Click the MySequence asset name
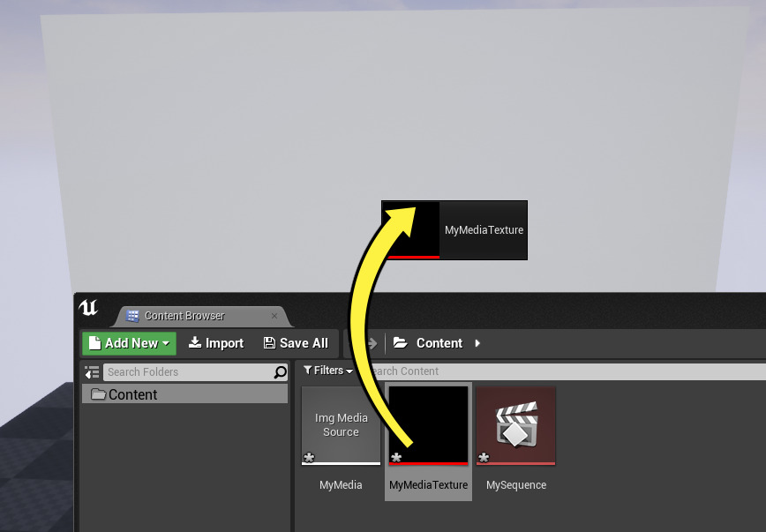Viewport: 766px width, 532px height. coord(516,485)
